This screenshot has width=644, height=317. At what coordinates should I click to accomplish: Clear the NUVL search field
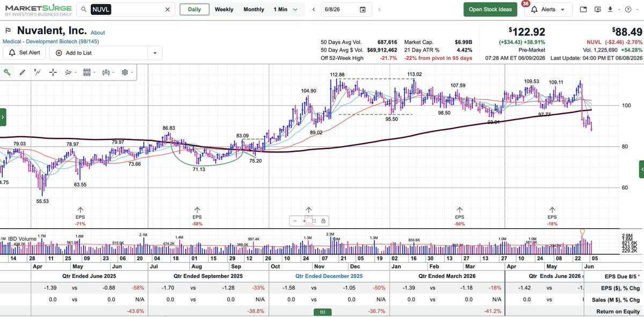click(x=168, y=9)
